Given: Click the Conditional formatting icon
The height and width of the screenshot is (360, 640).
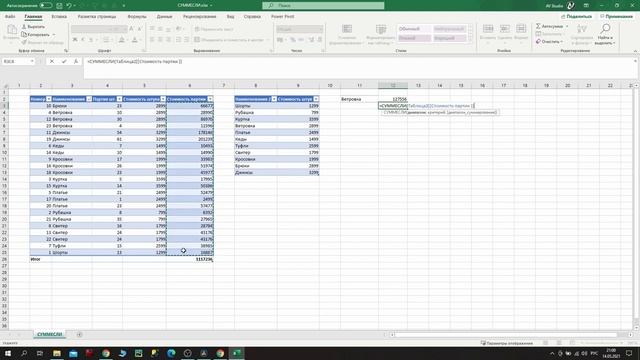Looking at the screenshot, I should pyautogui.click(x=347, y=29).
